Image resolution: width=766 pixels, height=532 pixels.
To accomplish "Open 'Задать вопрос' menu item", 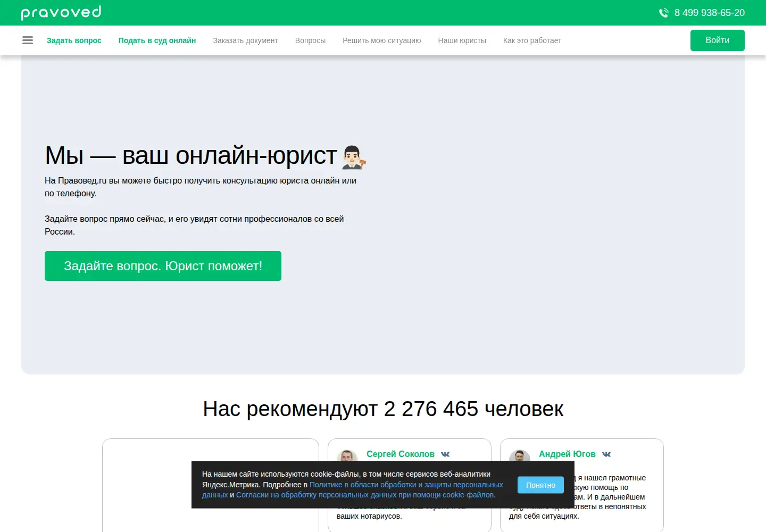I will [74, 40].
